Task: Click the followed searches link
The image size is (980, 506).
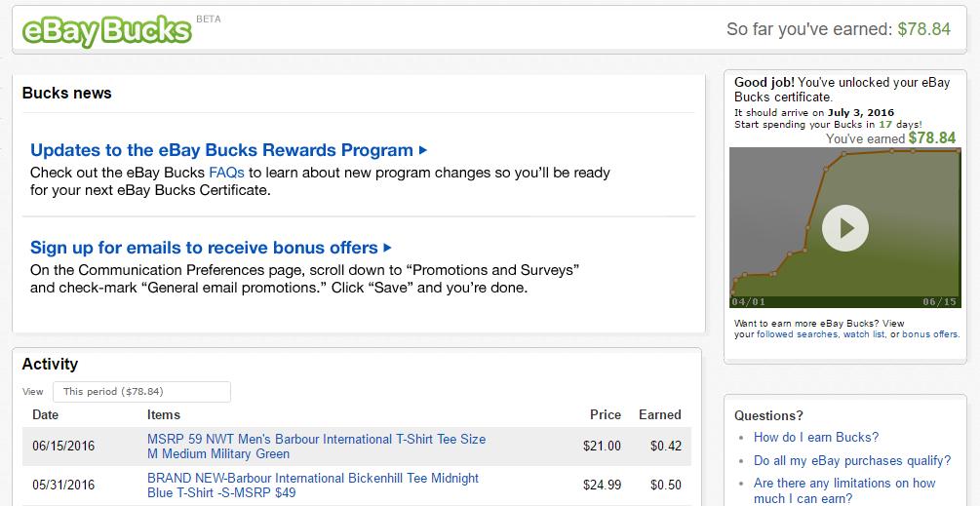Action: (x=797, y=334)
